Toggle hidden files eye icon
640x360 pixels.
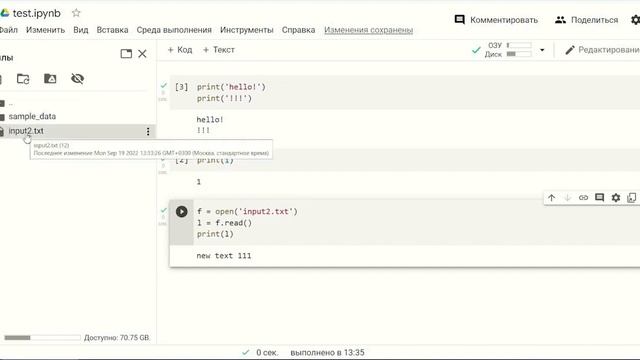tap(78, 78)
